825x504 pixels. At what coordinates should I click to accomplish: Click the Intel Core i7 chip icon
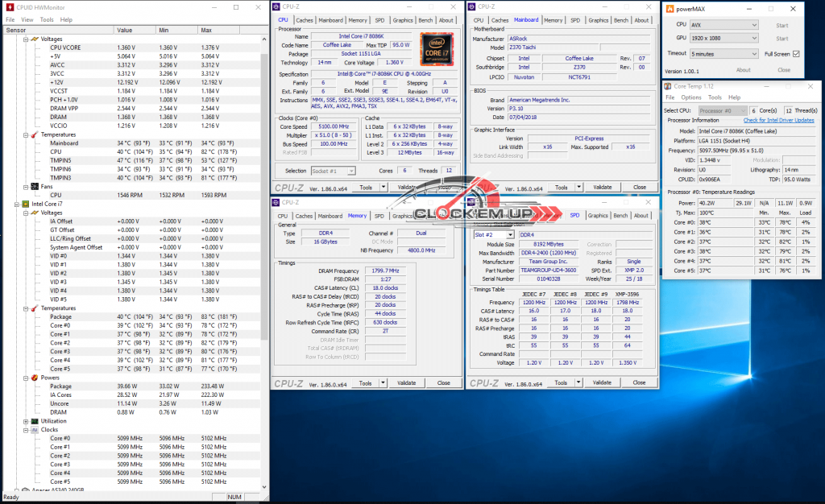click(x=23, y=204)
